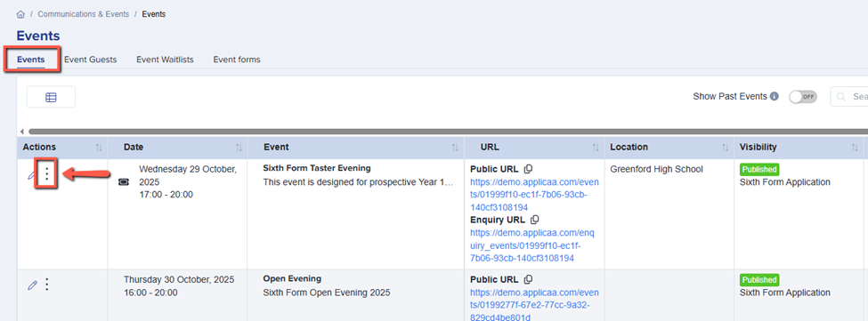Open three-dot menu for Open Evening row
This screenshot has width=868, height=321.
click(x=47, y=285)
